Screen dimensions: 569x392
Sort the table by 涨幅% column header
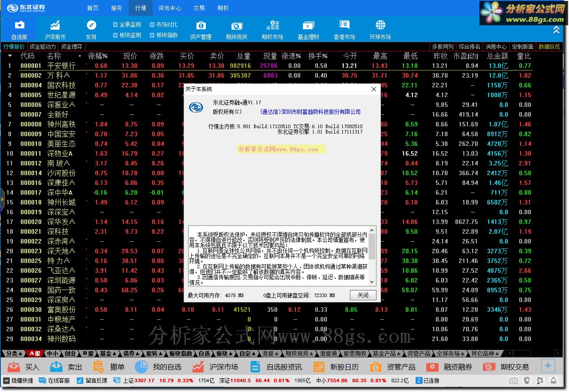tap(98, 56)
